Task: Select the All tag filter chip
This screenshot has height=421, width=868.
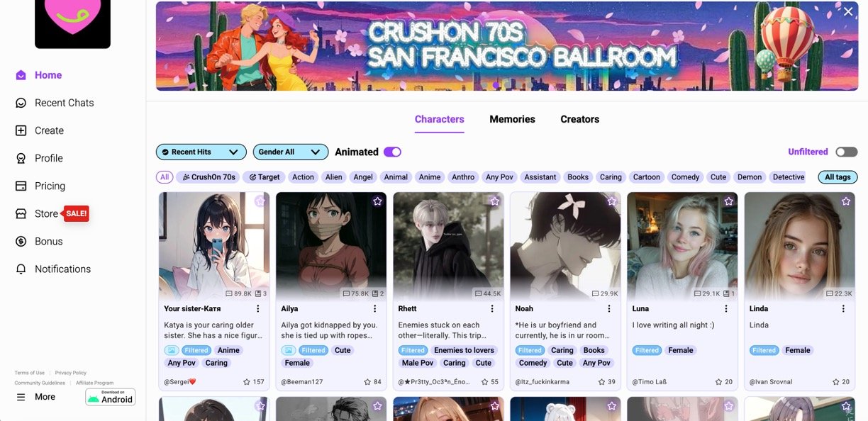Action: pyautogui.click(x=165, y=177)
